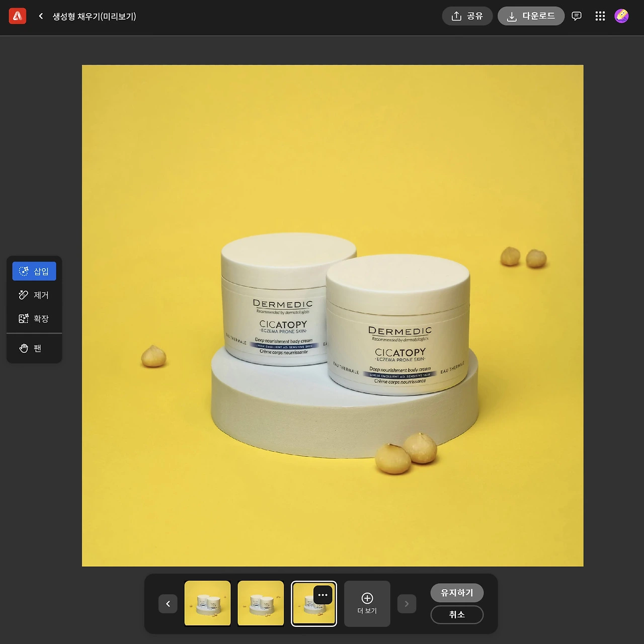The image size is (644, 644).
Task: Open the apps grid launcher
Action: (600, 16)
